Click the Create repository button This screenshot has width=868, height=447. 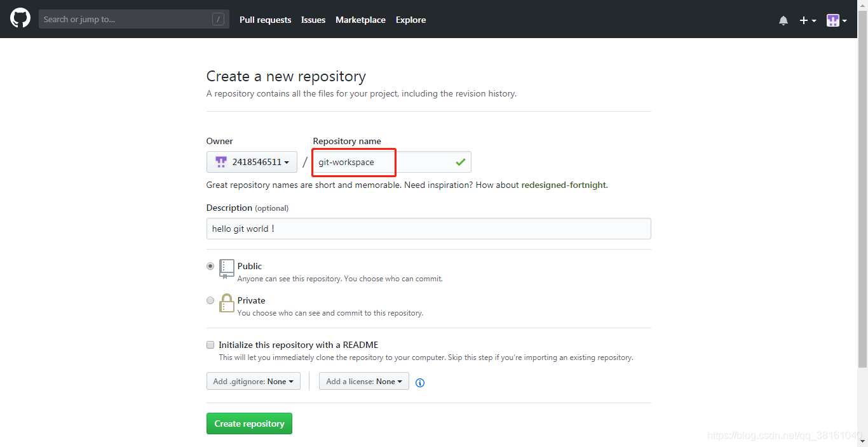(x=249, y=424)
